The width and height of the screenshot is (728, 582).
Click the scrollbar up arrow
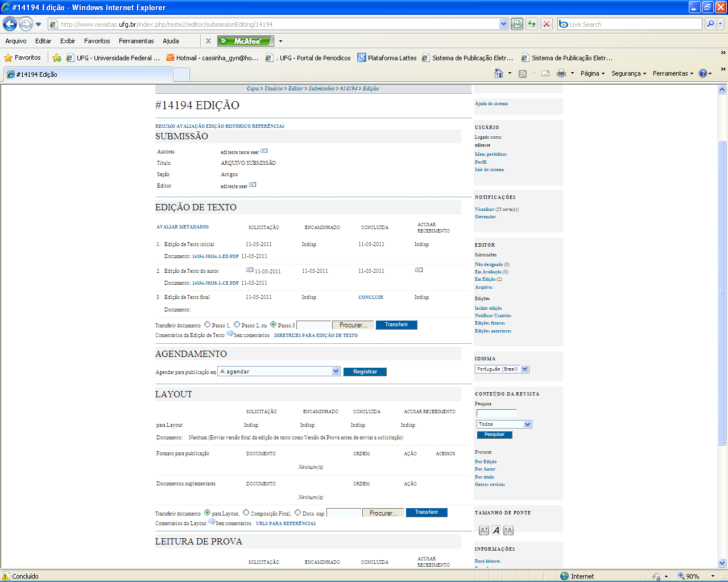tap(722, 89)
